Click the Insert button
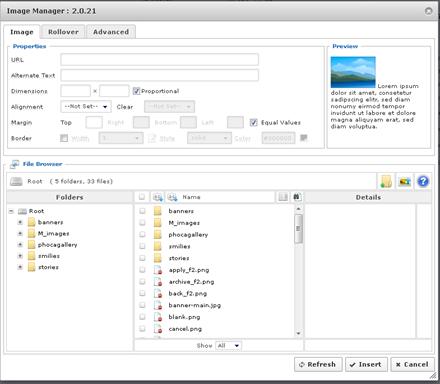The height and width of the screenshot is (384, 440). tap(366, 364)
